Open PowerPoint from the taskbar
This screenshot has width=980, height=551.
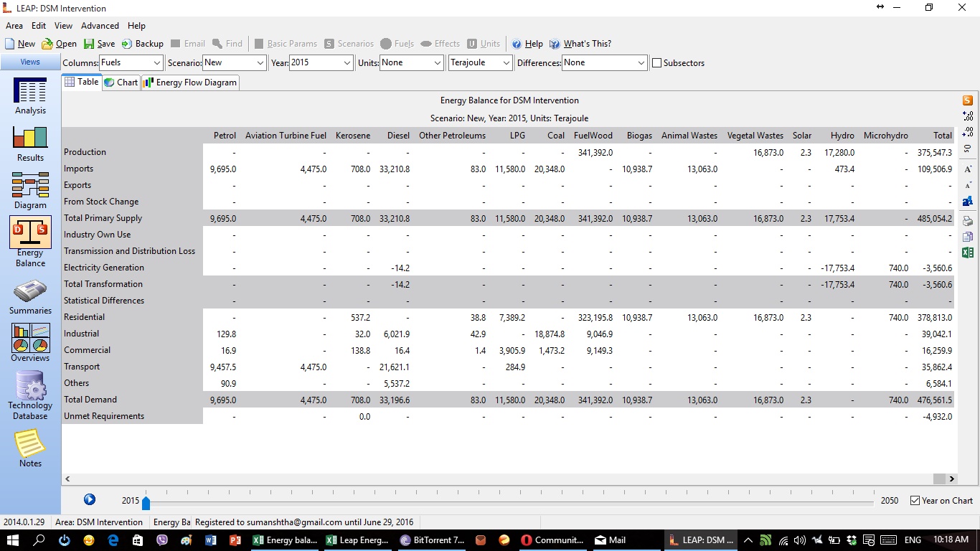point(235,540)
